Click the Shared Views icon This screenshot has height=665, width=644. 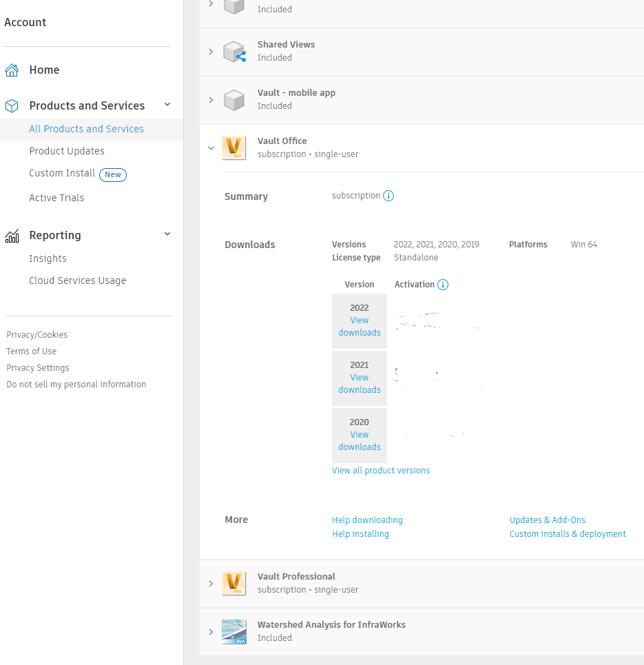234,51
